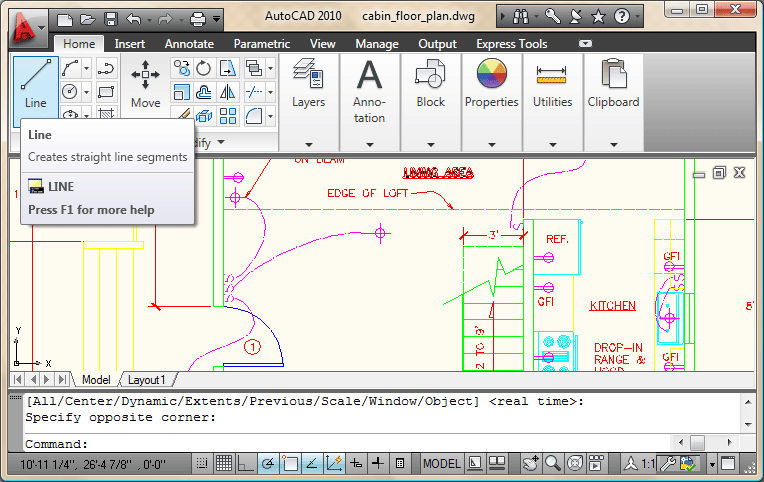Save the drawing with the disk icon
Screen dimensions: 764x482
(x=111, y=19)
